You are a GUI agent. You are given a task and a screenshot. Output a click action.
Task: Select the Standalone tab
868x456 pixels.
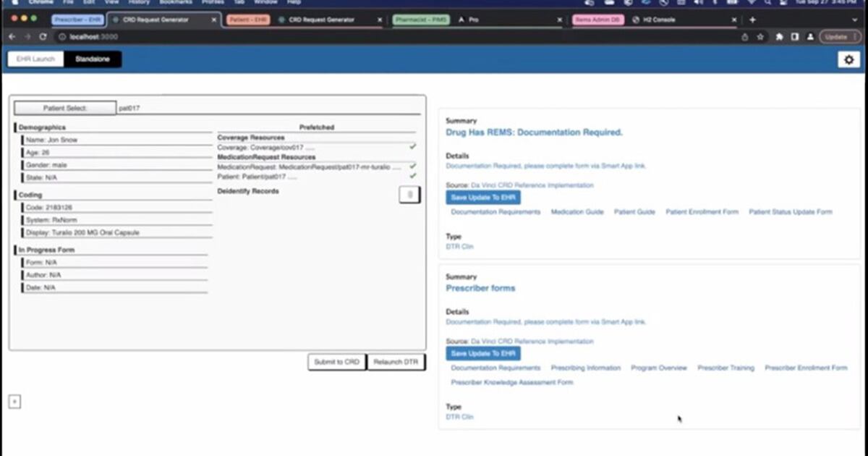(x=93, y=59)
